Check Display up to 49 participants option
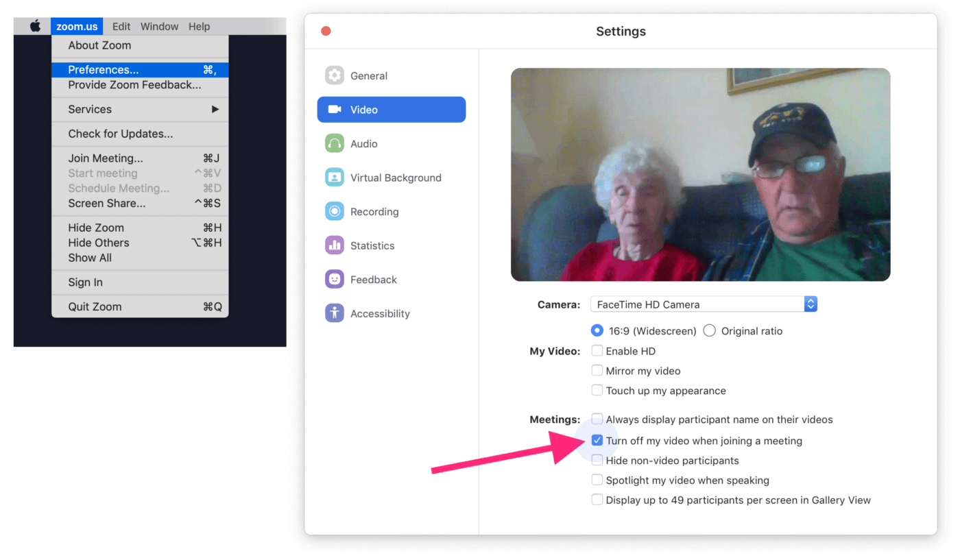This screenshot has height=560, width=960. coord(597,499)
